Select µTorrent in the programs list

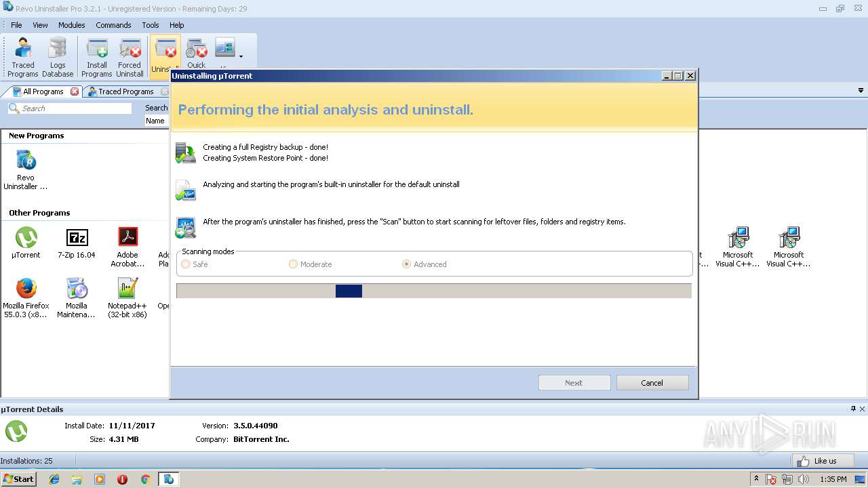(26, 243)
